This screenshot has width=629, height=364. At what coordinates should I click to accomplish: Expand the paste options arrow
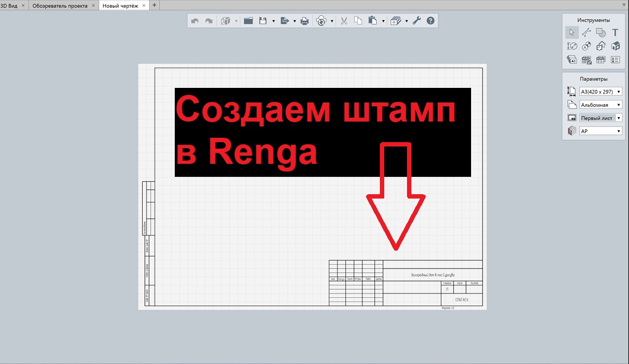coord(383,21)
